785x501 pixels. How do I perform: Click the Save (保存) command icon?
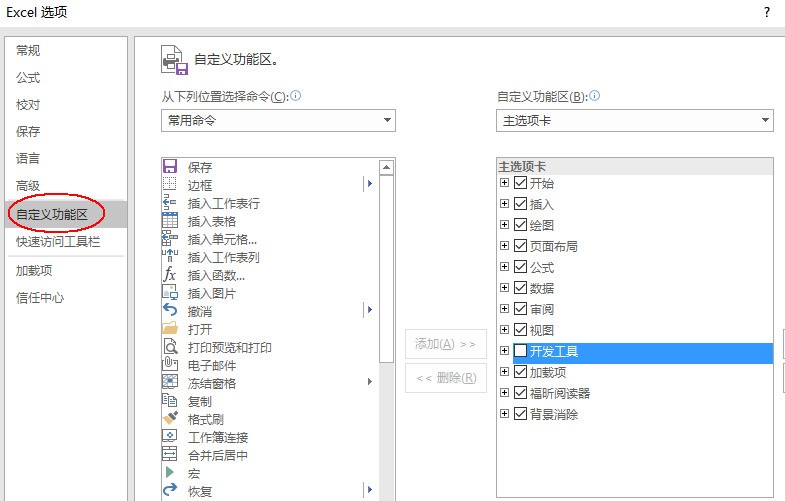170,166
